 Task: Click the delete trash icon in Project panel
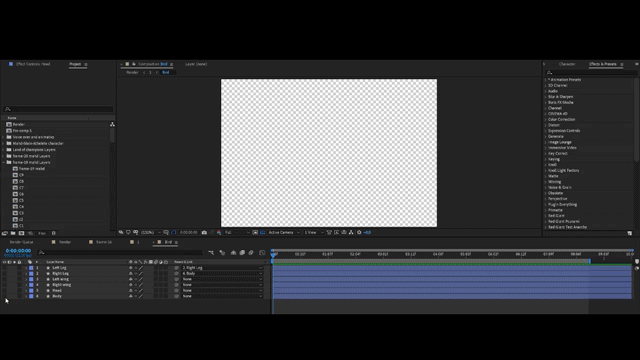point(53,233)
